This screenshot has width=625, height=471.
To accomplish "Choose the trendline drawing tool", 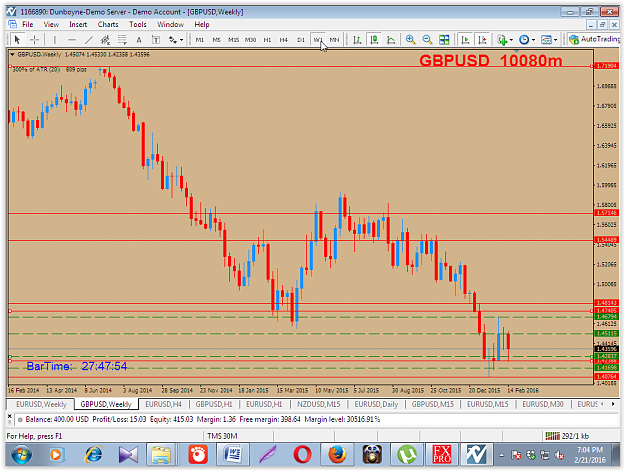I will coord(88,39).
